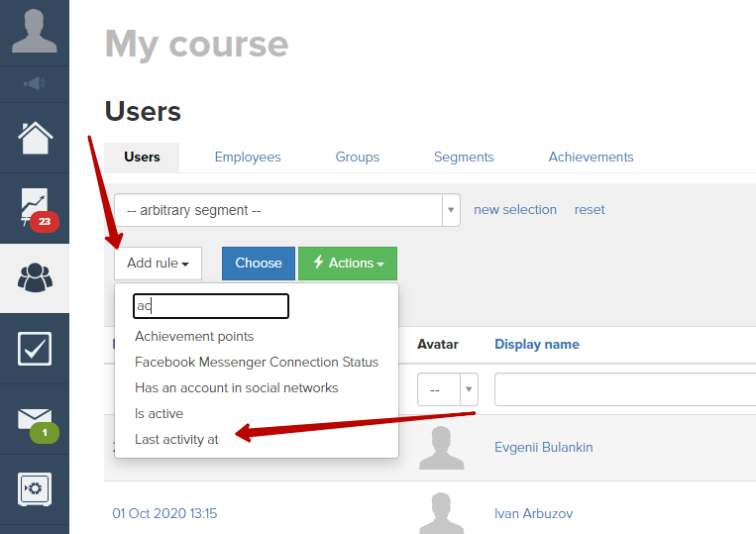Click the lightning bolt on Actions button
This screenshot has width=756, height=534.
pos(318,263)
